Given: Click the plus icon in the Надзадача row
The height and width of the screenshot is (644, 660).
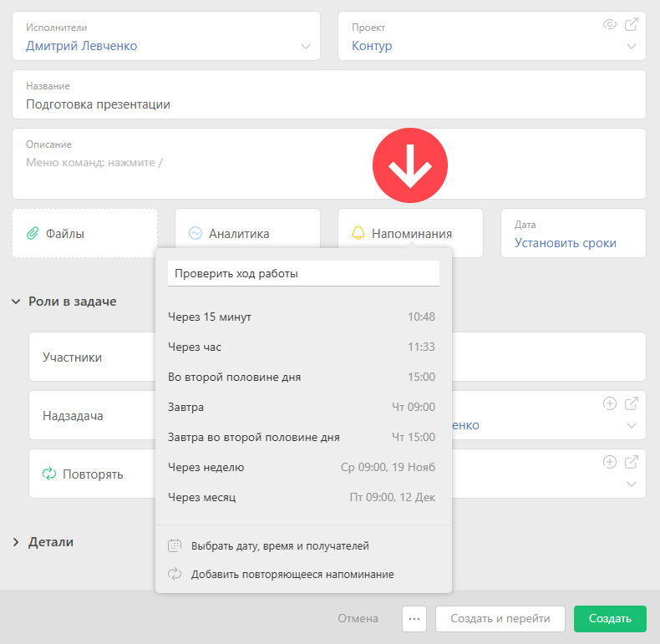Looking at the screenshot, I should (610, 403).
